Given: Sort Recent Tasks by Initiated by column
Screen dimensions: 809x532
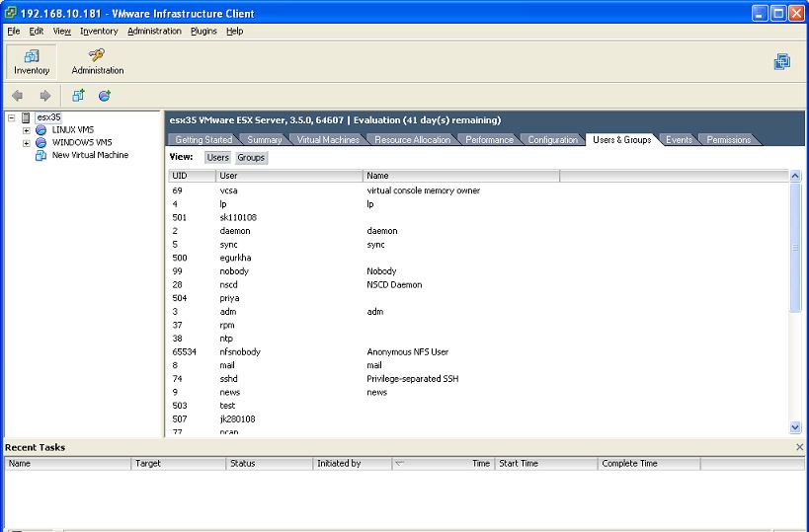Looking at the screenshot, I should pyautogui.click(x=353, y=464).
